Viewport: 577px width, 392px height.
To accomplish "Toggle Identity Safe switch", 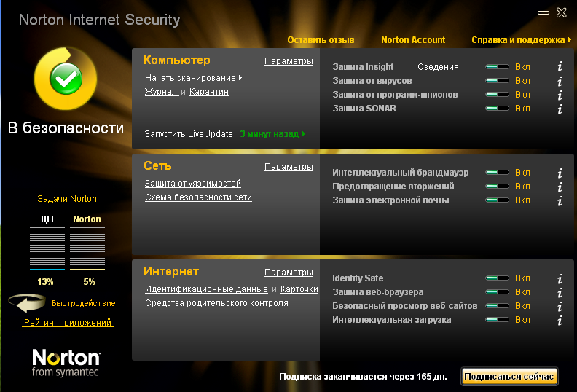I will [x=497, y=278].
